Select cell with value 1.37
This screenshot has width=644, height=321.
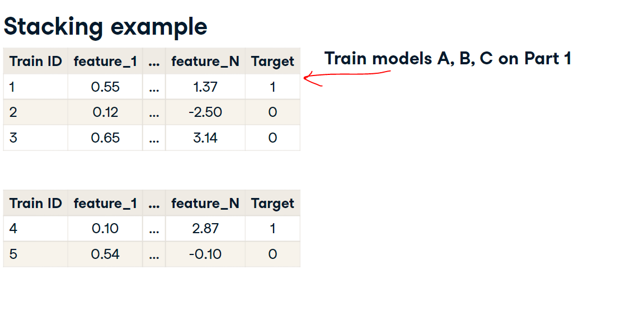[205, 87]
